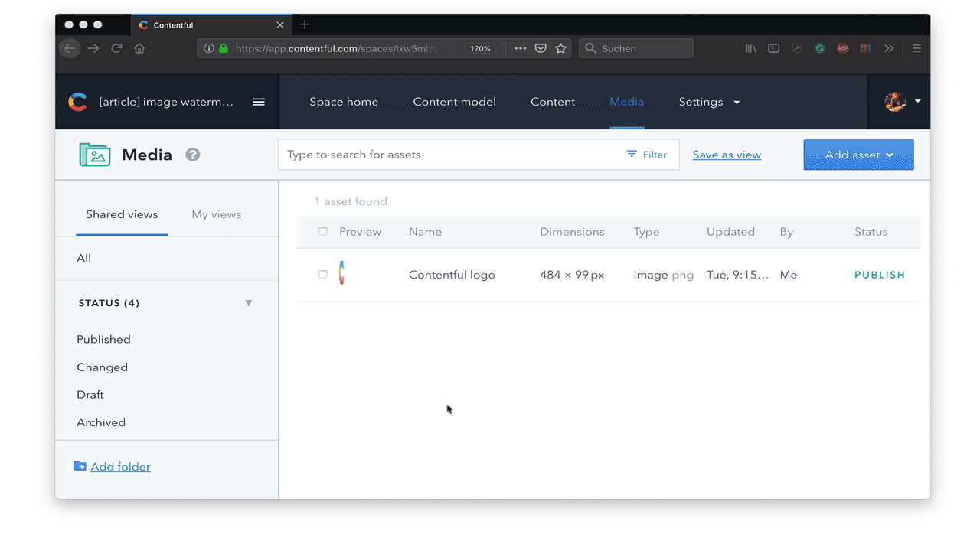Image resolution: width=980 pixels, height=551 pixels.
Task: Switch to the Shared views tab
Action: coord(122,214)
